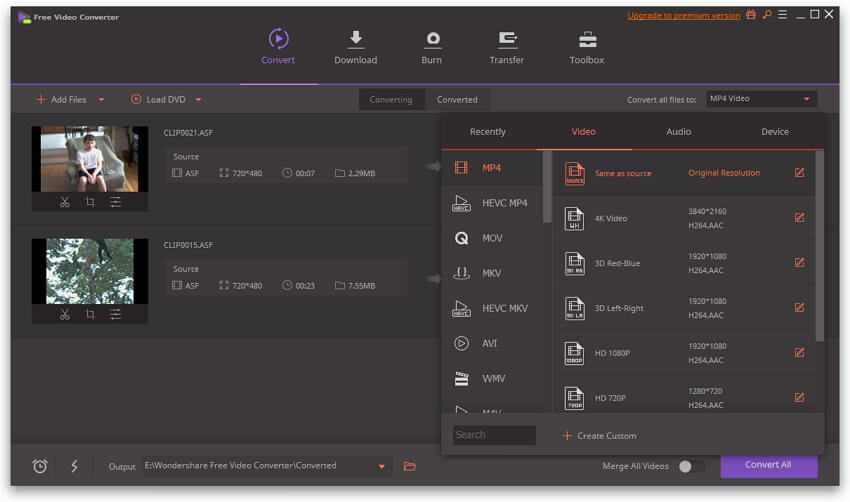Expand the Add Files dropdown arrow
The width and height of the screenshot is (850, 502).
(x=101, y=100)
